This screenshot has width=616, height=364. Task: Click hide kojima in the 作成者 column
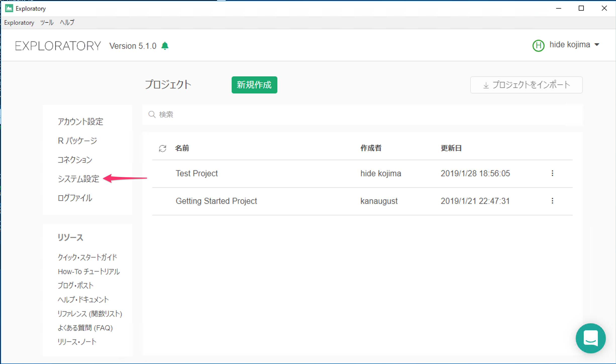[381, 173]
